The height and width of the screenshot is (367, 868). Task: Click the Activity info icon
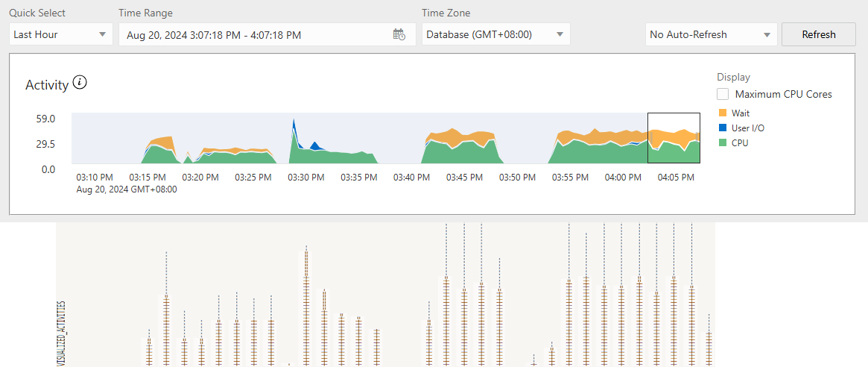pyautogui.click(x=80, y=84)
